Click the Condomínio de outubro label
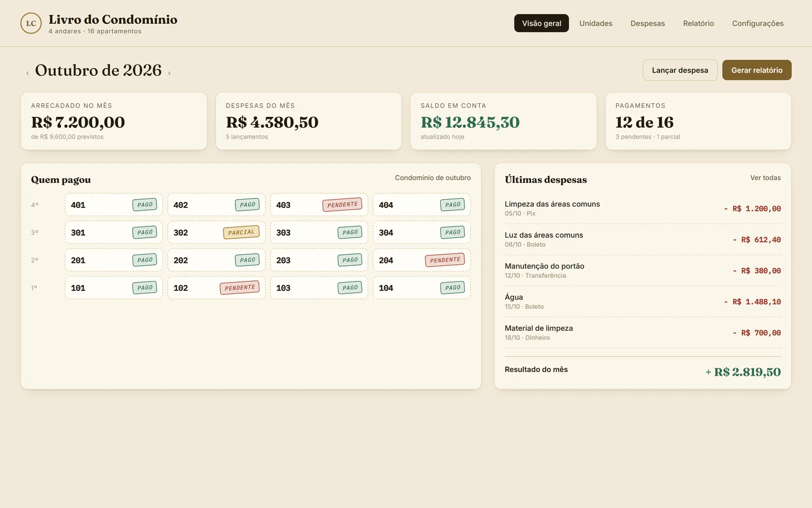Viewport: 812px width, 508px height. 433,178
